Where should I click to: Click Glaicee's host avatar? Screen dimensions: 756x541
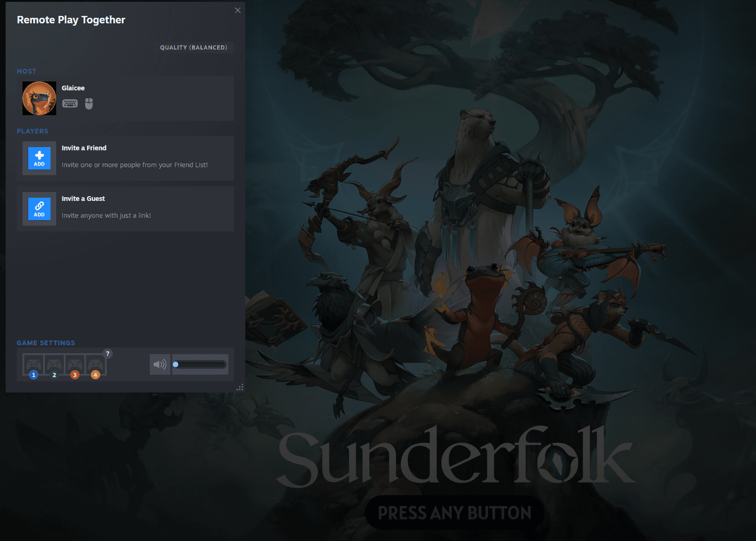coord(39,98)
